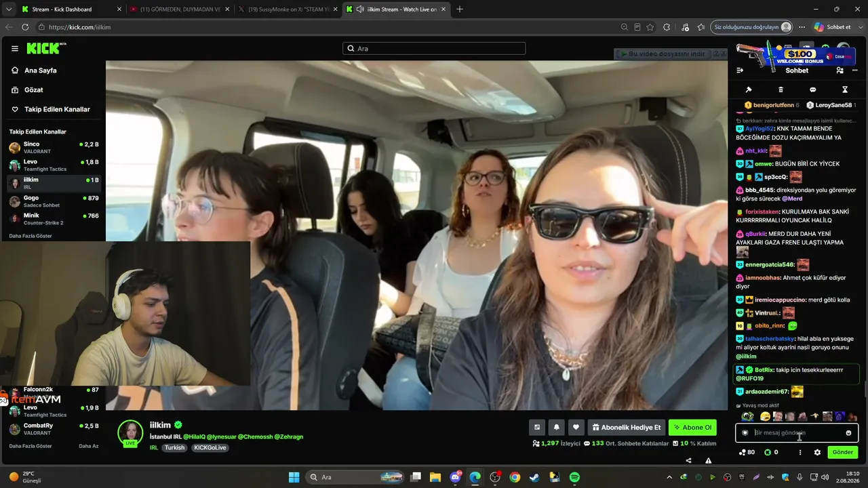Report stream with warning triangle icon
868x488 pixels.
click(708, 461)
